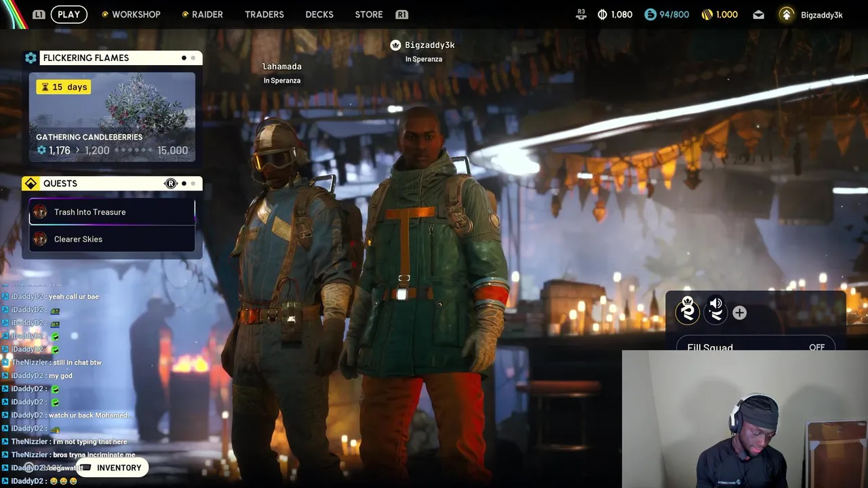
Task: Click the Flickering Flames snowflake event icon
Action: point(31,58)
